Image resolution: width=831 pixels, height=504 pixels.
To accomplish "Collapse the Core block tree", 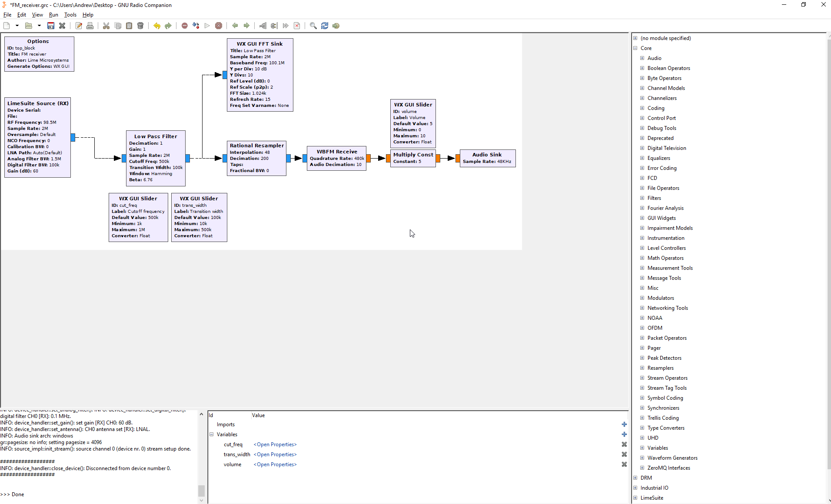I will [635, 48].
